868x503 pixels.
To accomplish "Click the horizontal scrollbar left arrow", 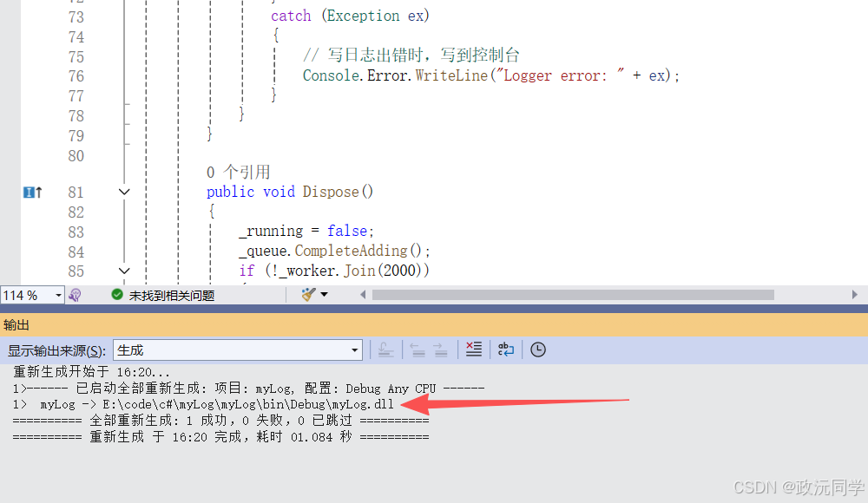I will 363,295.
